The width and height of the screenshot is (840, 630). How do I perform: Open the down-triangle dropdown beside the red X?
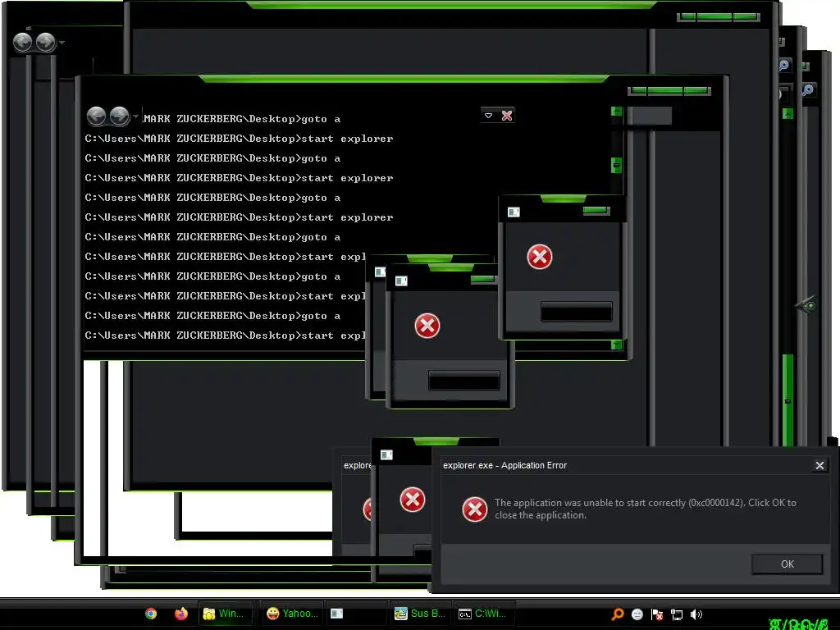pos(488,115)
